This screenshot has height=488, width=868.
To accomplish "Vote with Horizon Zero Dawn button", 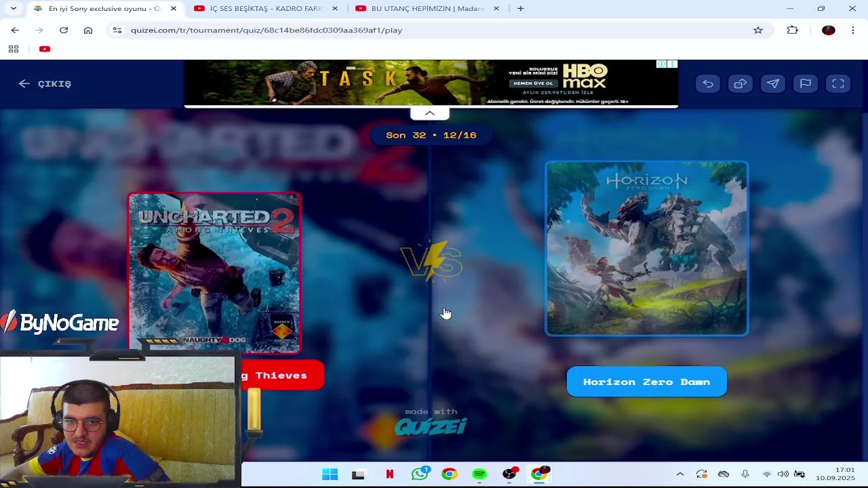I will (647, 382).
